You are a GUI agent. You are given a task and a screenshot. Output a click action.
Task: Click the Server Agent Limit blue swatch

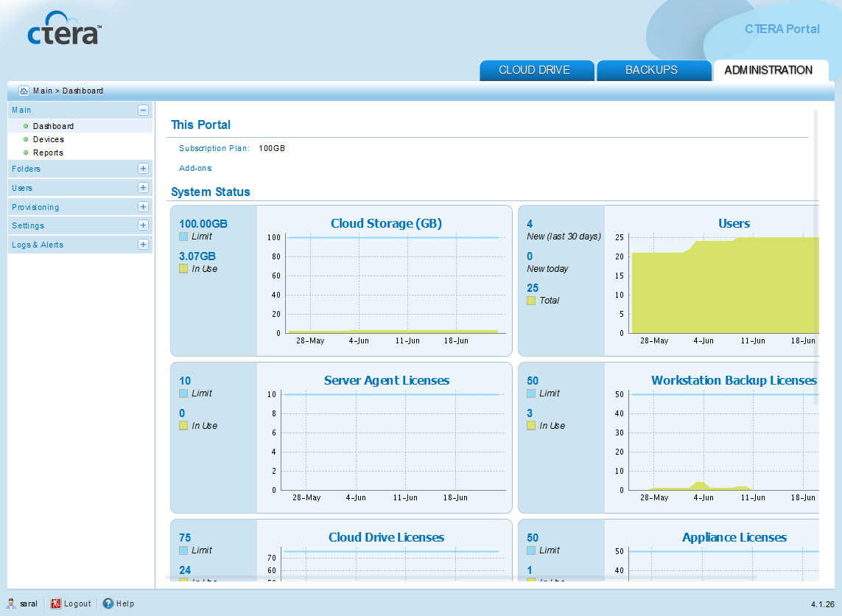[183, 393]
